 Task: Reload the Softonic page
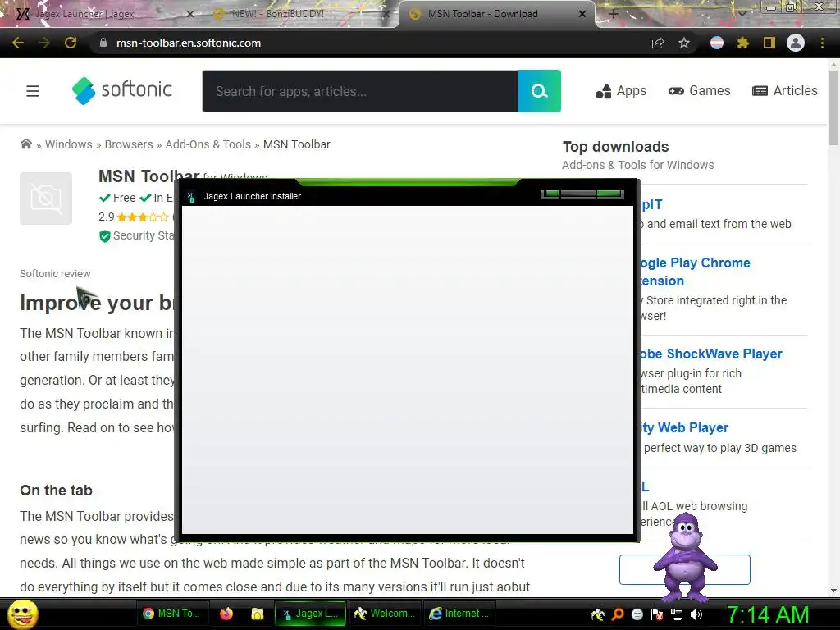71,43
